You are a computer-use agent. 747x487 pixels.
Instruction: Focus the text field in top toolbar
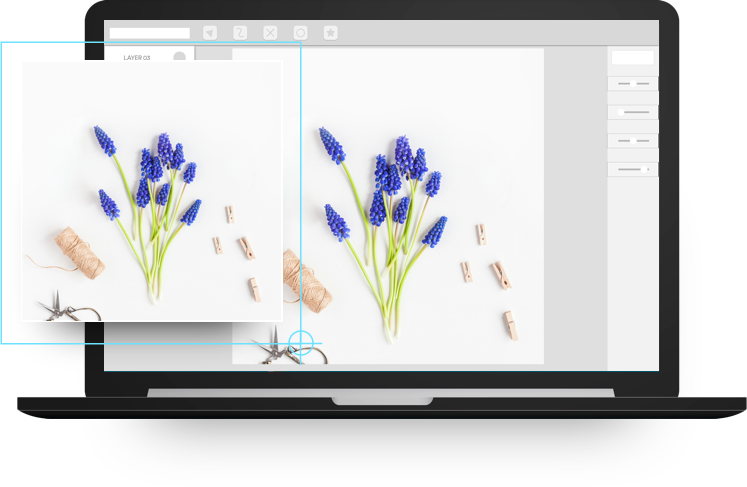149,33
